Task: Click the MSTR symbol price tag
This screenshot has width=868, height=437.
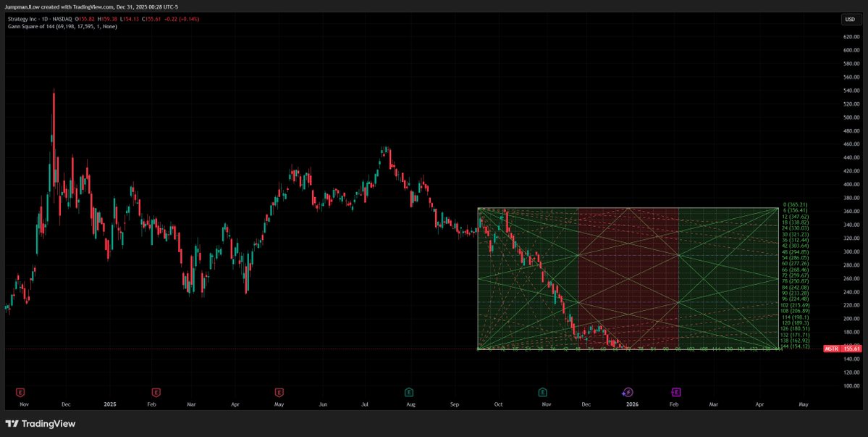Action: (x=831, y=349)
